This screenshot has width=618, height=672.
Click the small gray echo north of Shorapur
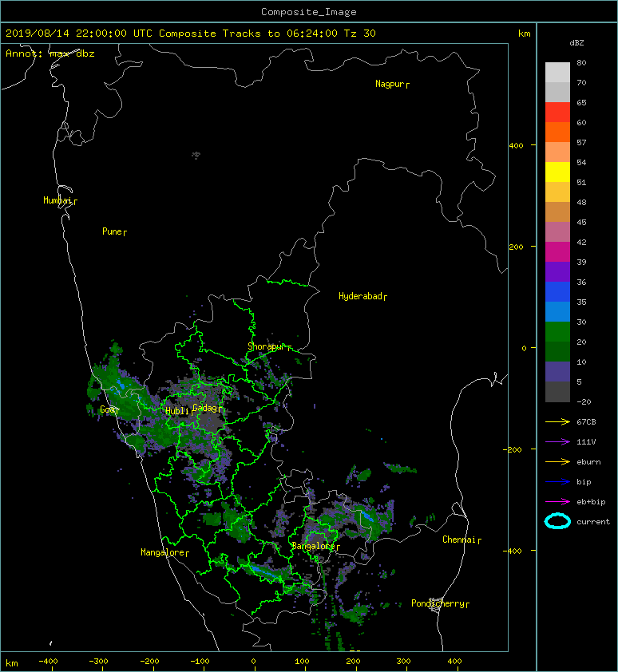(196, 155)
